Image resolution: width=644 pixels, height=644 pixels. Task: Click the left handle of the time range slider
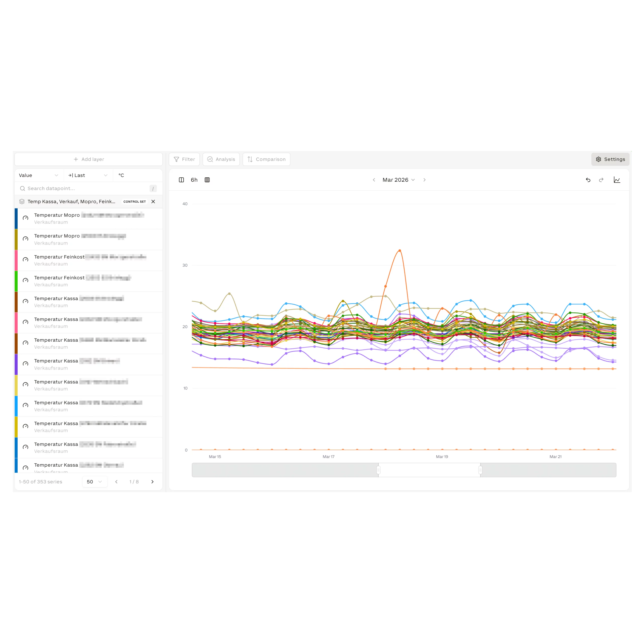pos(378,470)
